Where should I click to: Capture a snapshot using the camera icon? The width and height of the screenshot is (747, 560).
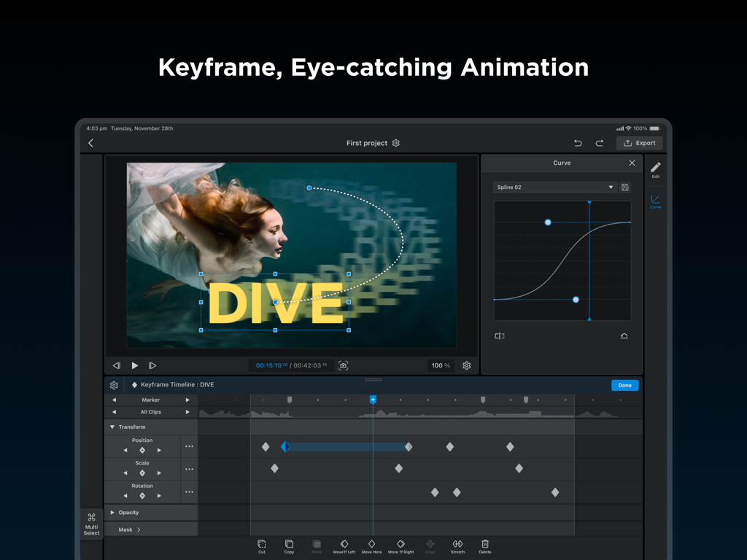coord(344,365)
